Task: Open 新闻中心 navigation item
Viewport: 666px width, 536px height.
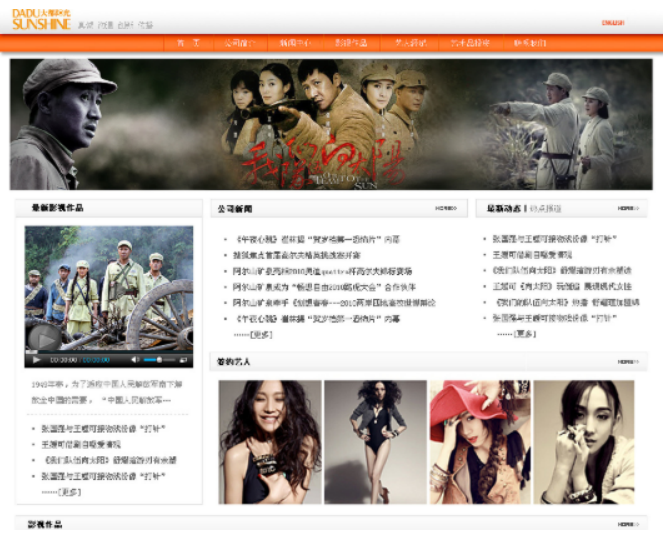Action: [x=295, y=43]
